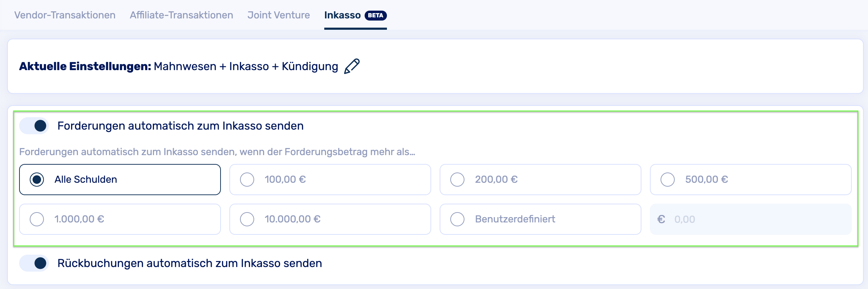Screen dimensions: 868x289
Task: Switch to the Affiliate-Transaktionen tab
Action: tap(181, 15)
